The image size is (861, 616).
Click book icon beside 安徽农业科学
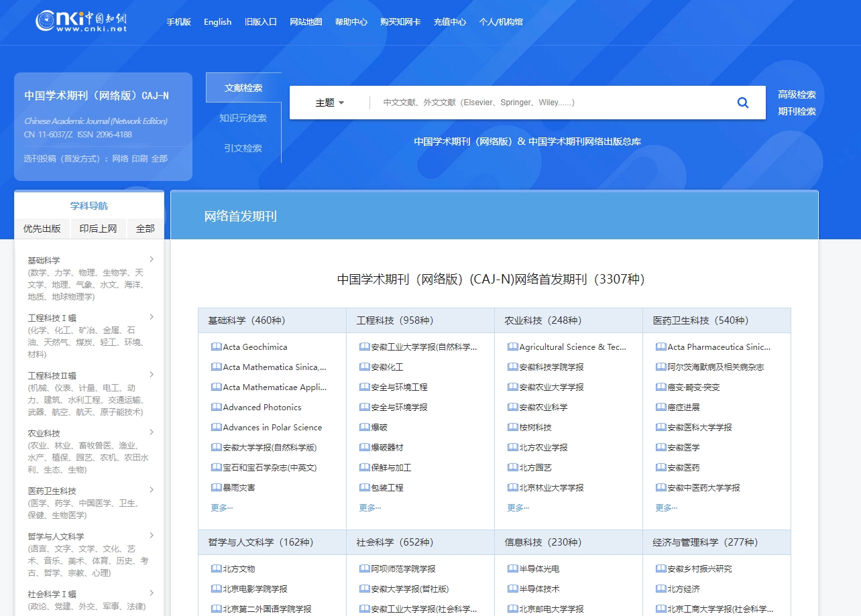[512, 408]
